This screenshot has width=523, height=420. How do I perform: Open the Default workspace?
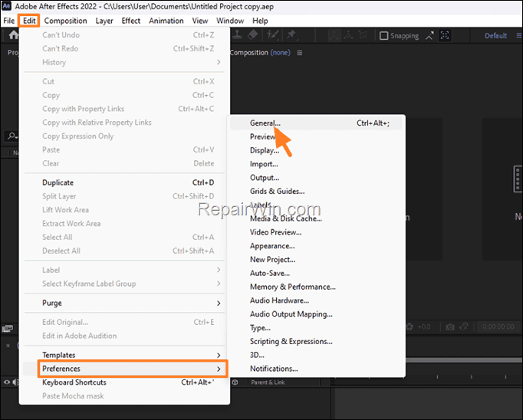[x=495, y=36]
